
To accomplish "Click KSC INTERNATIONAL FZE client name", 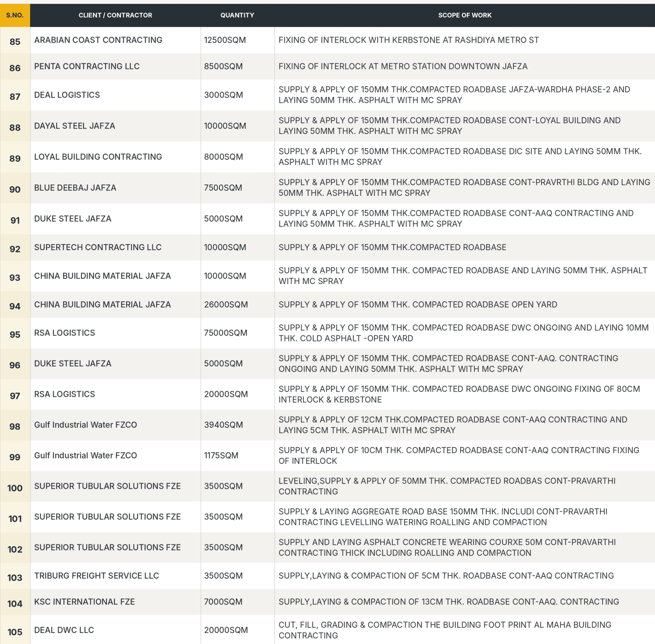I will pyautogui.click(x=84, y=602).
